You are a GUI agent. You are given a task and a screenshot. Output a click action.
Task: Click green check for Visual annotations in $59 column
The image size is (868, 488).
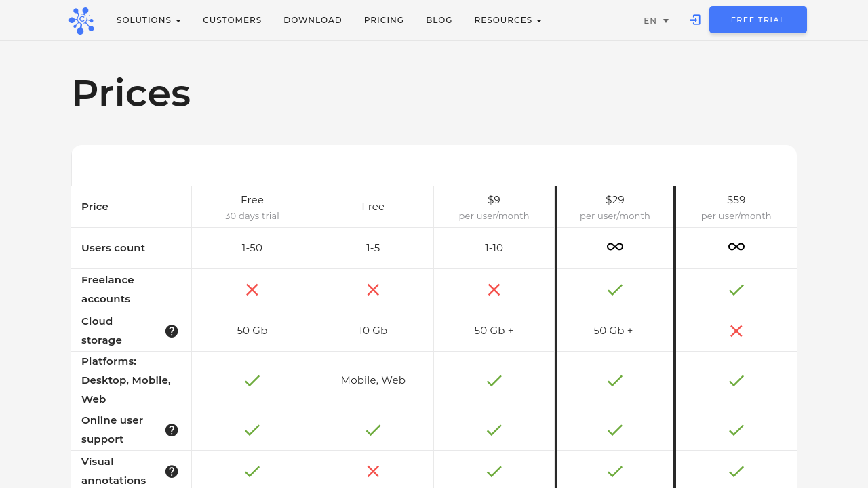point(736,471)
